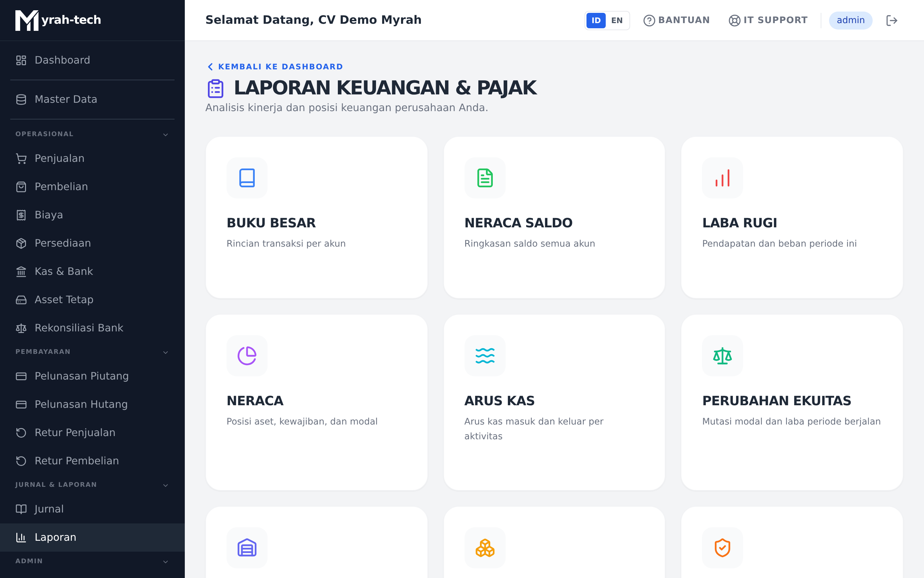Screen dimensions: 924x578
Task: Click the orange shield check icon
Action: (x=723, y=548)
